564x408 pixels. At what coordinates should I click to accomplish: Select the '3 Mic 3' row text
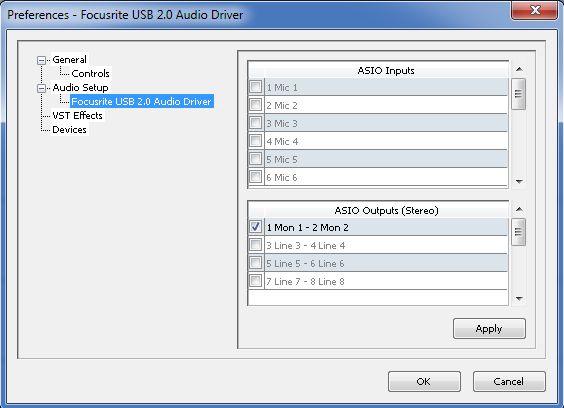(x=282, y=123)
